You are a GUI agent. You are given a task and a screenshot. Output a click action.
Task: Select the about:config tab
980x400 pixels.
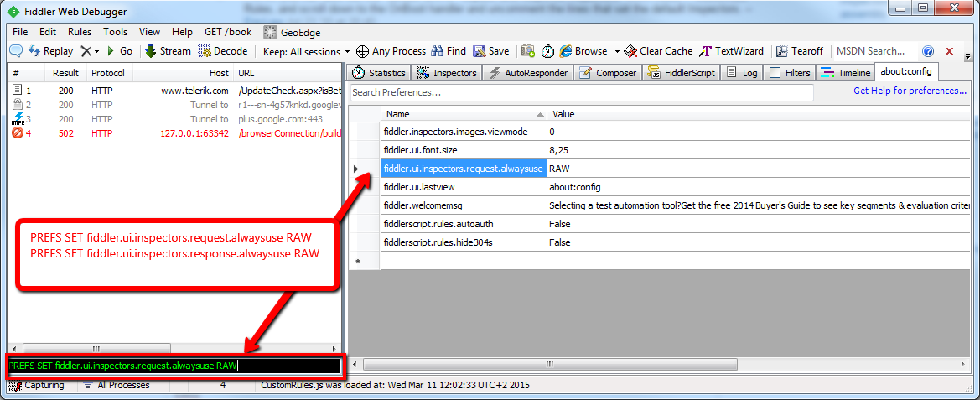pyautogui.click(x=905, y=72)
